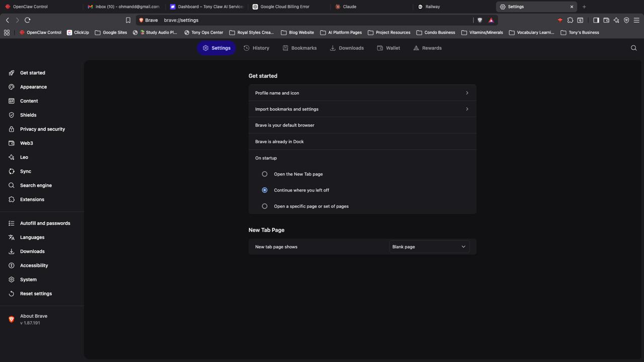
Task: Select Continue where you left off radio
Action: pyautogui.click(x=265, y=190)
